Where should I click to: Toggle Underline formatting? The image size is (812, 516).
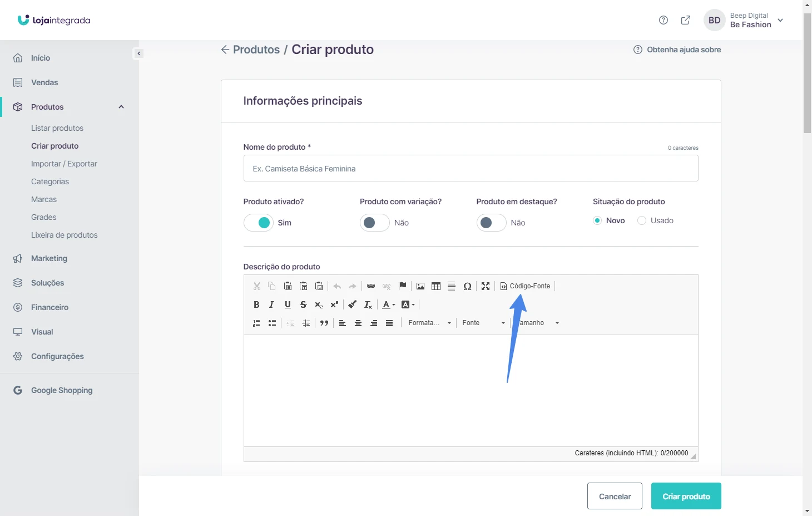[288, 304]
